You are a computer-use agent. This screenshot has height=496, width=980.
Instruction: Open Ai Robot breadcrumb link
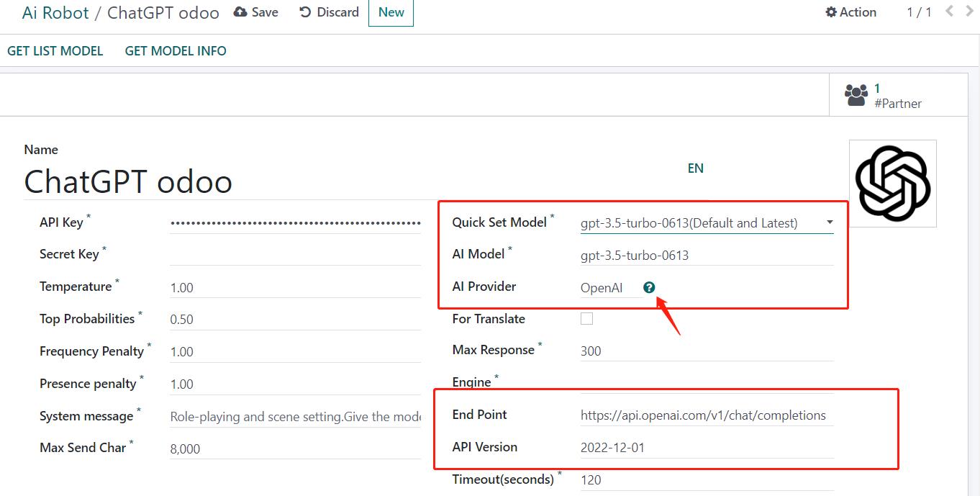point(55,13)
